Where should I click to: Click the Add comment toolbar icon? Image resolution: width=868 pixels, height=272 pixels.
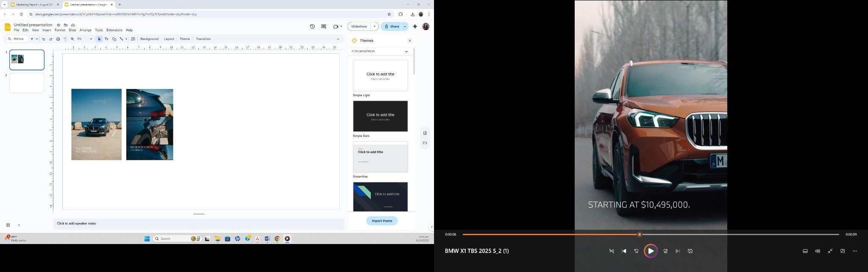point(133,39)
